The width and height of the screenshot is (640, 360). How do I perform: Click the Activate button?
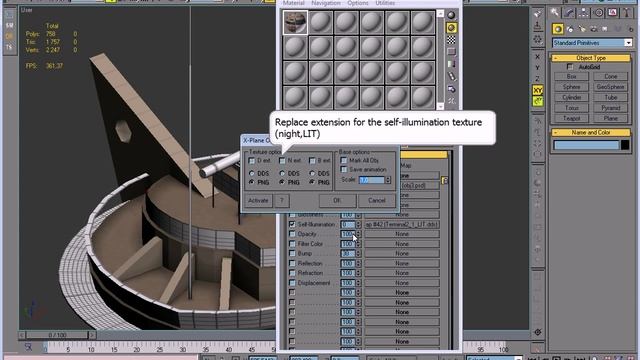pyautogui.click(x=258, y=200)
